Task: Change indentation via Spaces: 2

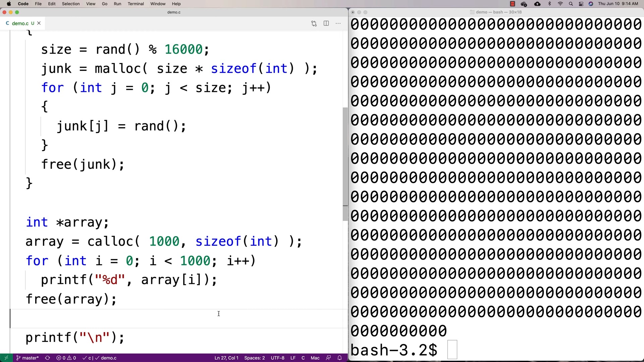Action: (x=254, y=358)
